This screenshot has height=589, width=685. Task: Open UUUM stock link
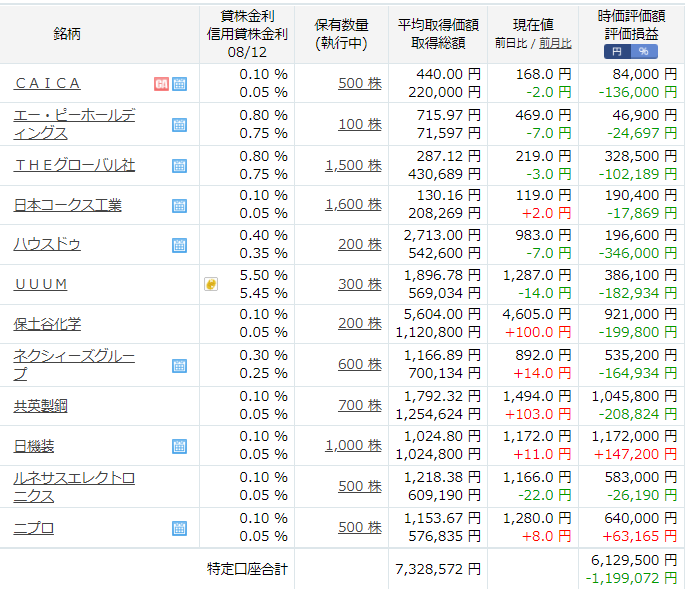coord(41,284)
